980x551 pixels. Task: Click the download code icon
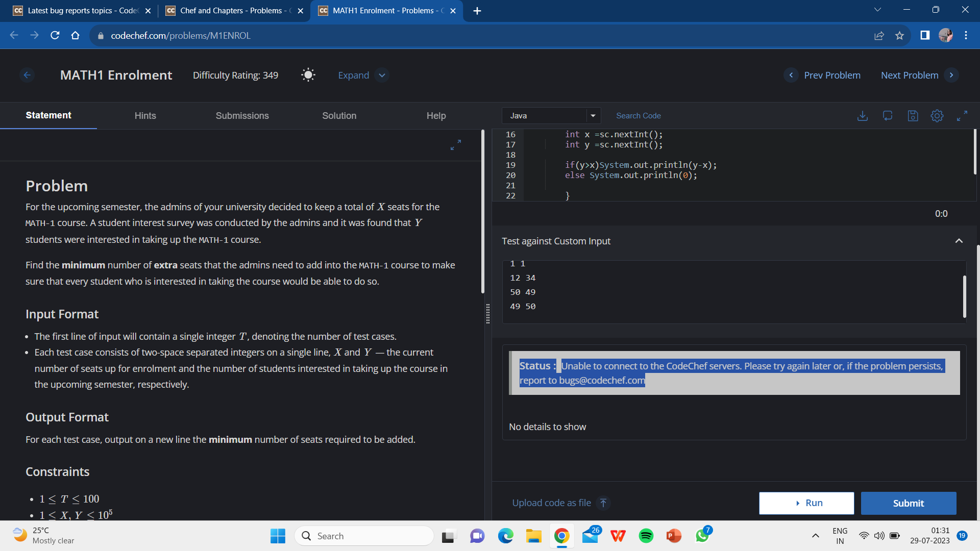(862, 116)
